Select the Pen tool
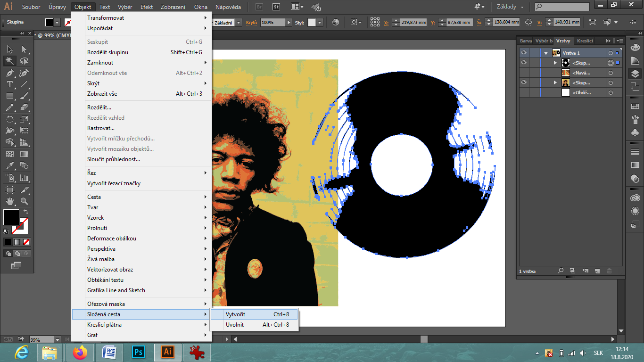 coord(9,73)
